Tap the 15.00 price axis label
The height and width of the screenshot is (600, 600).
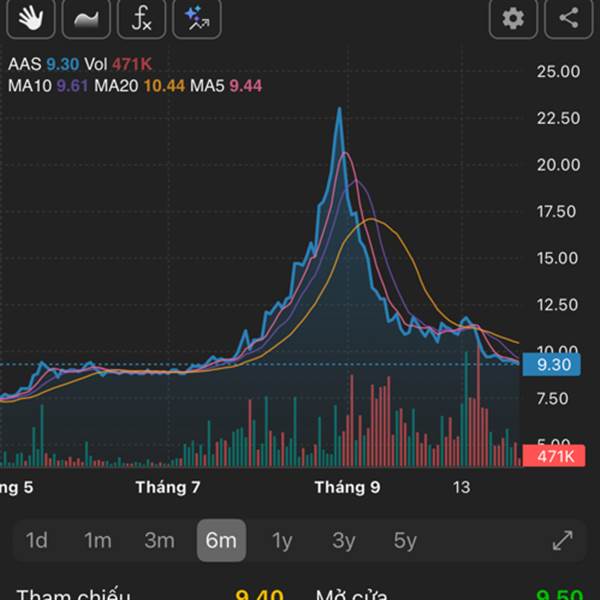click(x=557, y=258)
